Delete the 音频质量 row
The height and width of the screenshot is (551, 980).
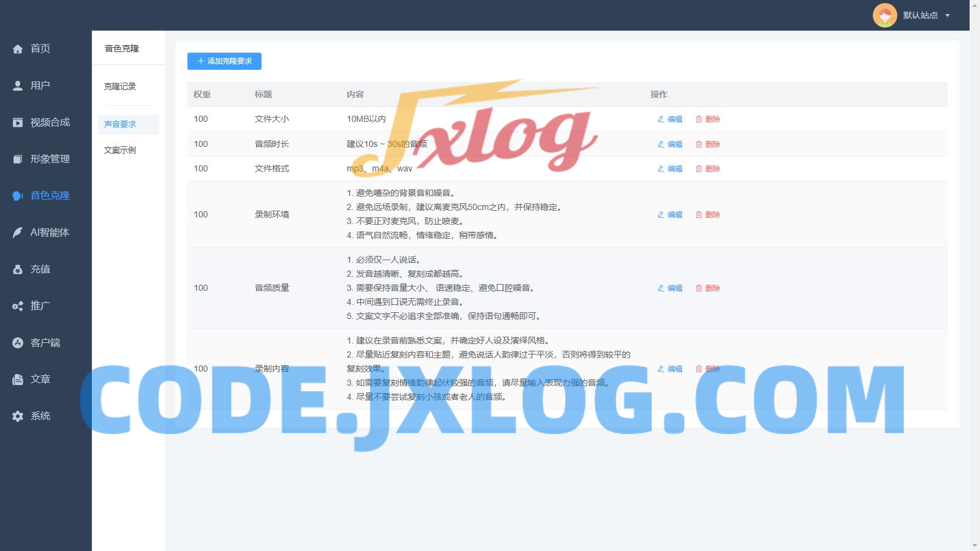click(x=707, y=288)
